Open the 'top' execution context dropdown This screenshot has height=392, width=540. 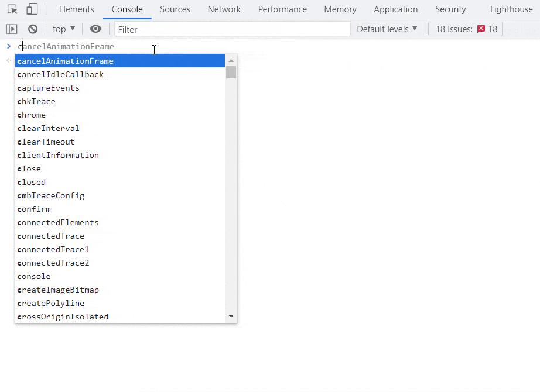(63, 28)
